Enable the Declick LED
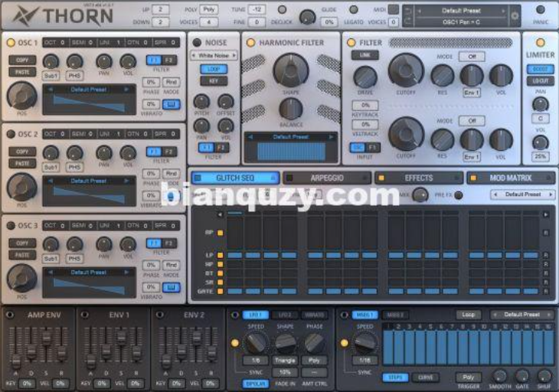 pyautogui.click(x=282, y=10)
